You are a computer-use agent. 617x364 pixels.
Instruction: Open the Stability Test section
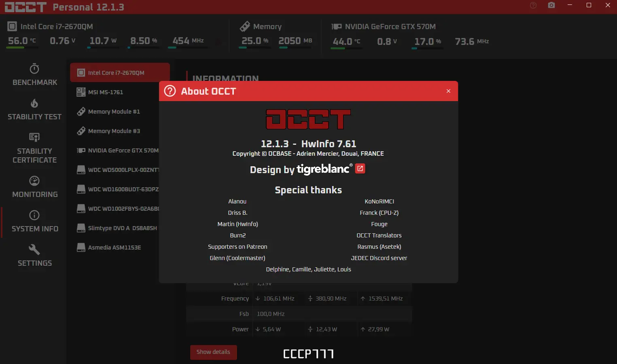(34, 109)
